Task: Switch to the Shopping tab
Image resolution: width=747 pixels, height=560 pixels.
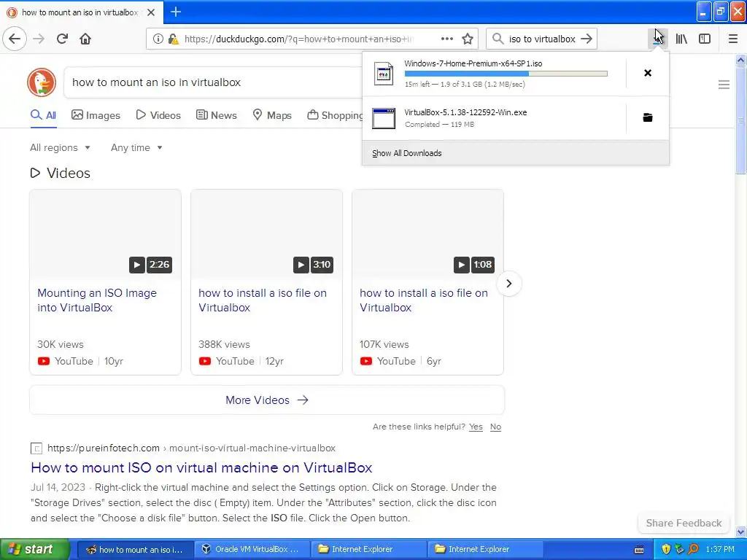Action: pyautogui.click(x=335, y=115)
